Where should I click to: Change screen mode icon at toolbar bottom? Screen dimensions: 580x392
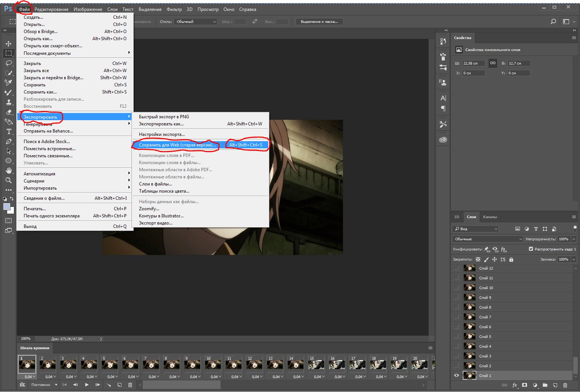coord(9,231)
